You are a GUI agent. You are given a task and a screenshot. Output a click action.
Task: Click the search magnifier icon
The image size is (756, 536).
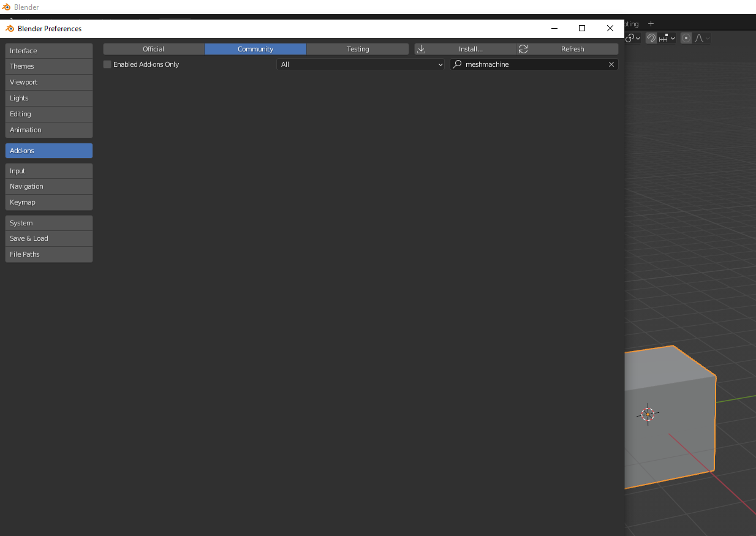[457, 64]
